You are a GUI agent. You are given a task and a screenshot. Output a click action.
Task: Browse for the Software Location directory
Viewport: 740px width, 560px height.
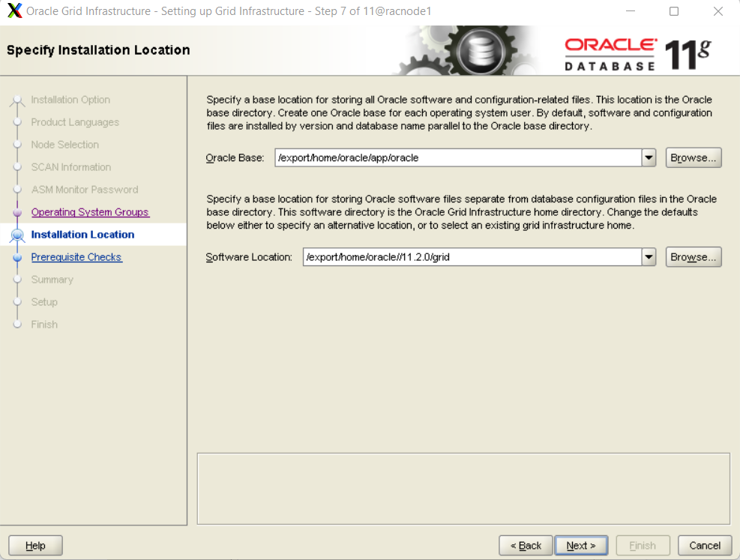point(694,257)
